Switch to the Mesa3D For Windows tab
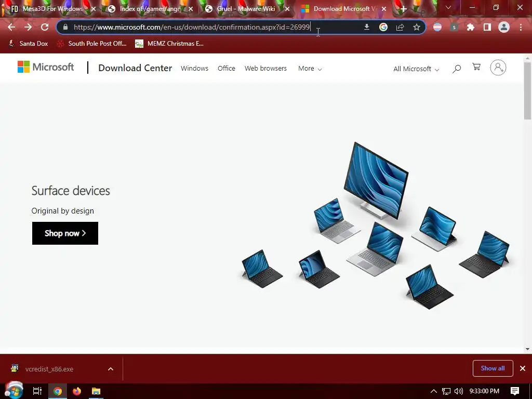 click(x=52, y=9)
